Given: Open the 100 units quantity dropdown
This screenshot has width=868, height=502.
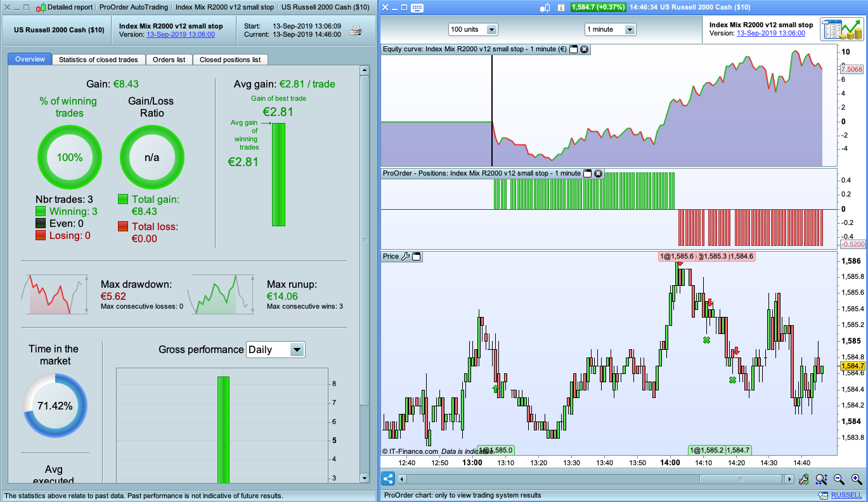Looking at the screenshot, I should [473, 30].
